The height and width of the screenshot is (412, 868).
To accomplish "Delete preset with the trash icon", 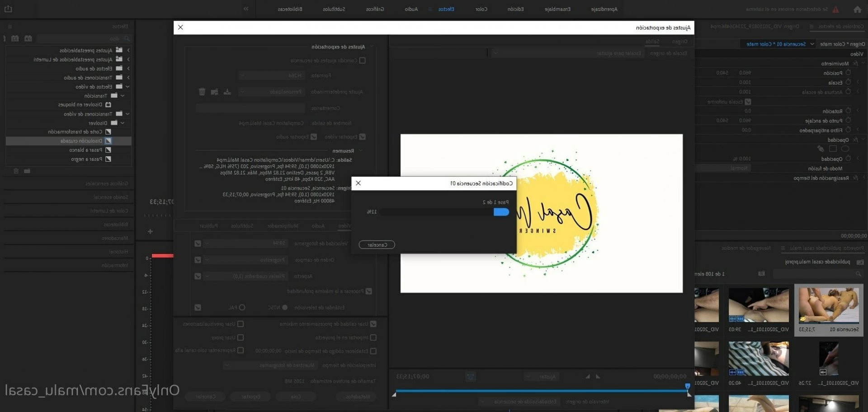I will click(x=202, y=92).
